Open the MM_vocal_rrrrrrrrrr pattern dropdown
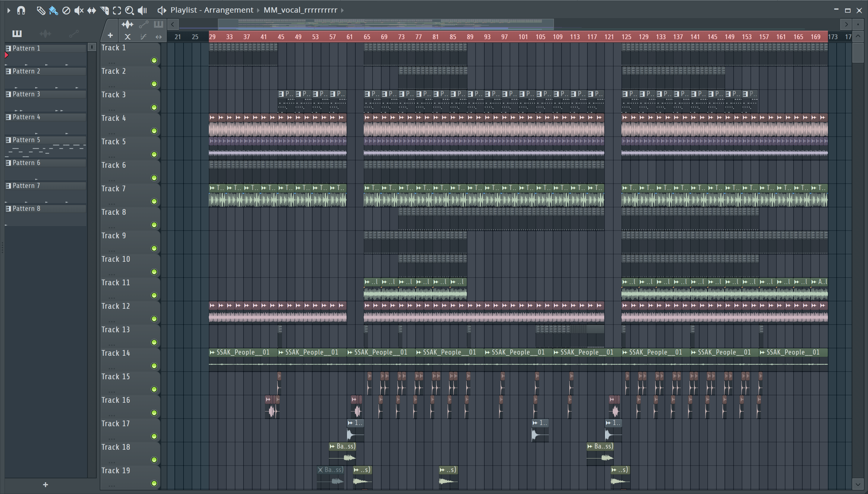The width and height of the screenshot is (868, 494). pos(300,10)
